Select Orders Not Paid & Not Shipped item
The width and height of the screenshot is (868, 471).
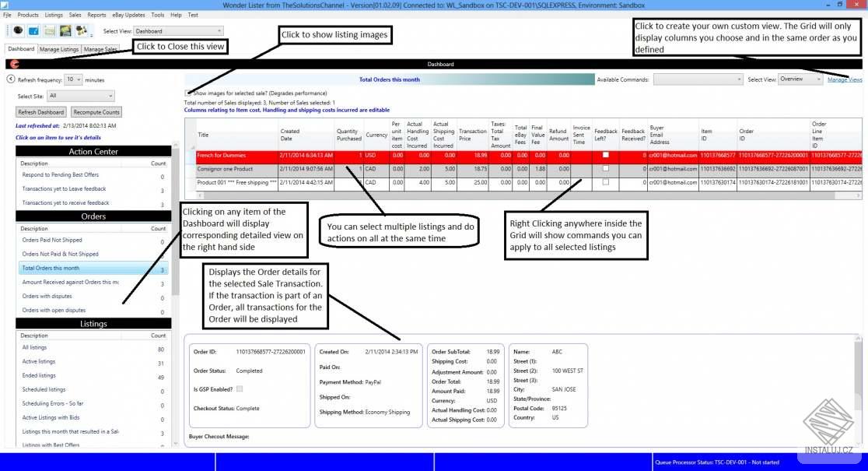tap(93, 255)
